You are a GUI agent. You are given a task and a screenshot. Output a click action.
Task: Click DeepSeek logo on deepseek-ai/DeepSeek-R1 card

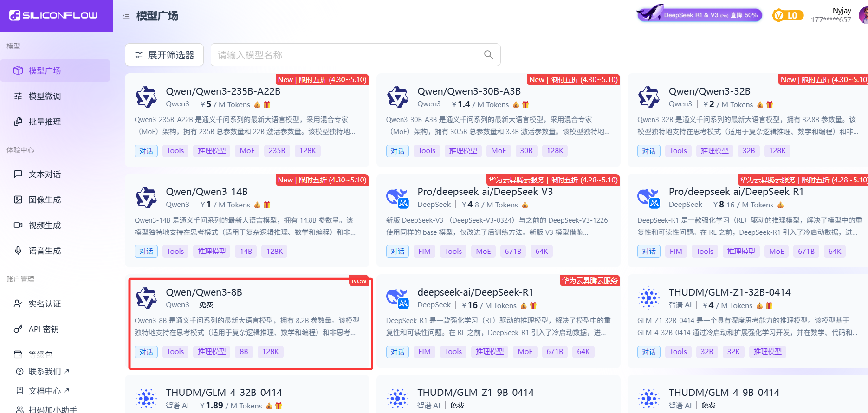coord(398,298)
